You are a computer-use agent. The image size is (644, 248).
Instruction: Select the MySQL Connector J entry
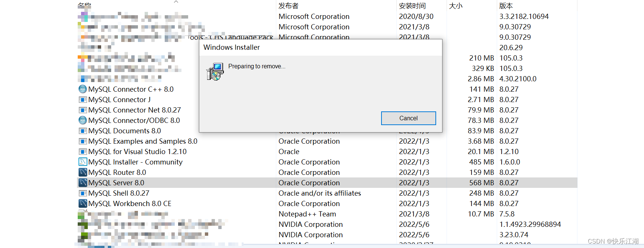click(x=119, y=99)
